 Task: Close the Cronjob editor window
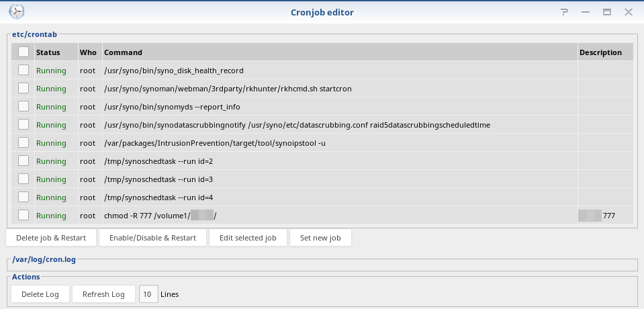point(629,12)
